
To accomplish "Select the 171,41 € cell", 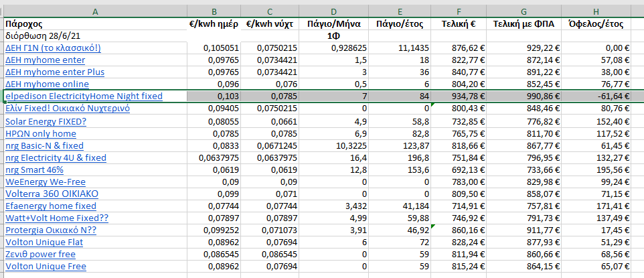I will pos(596,206).
